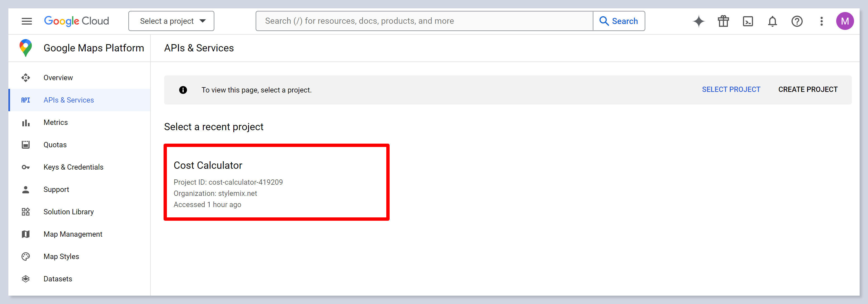The image size is (868, 304).
Task: Click the CREATE PROJECT button
Action: 808,89
